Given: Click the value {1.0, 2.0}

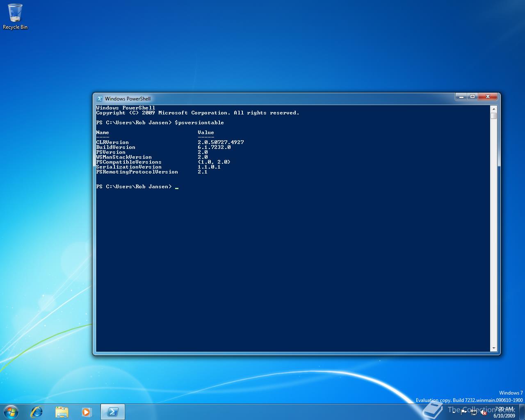Looking at the screenshot, I should pyautogui.click(x=214, y=162).
